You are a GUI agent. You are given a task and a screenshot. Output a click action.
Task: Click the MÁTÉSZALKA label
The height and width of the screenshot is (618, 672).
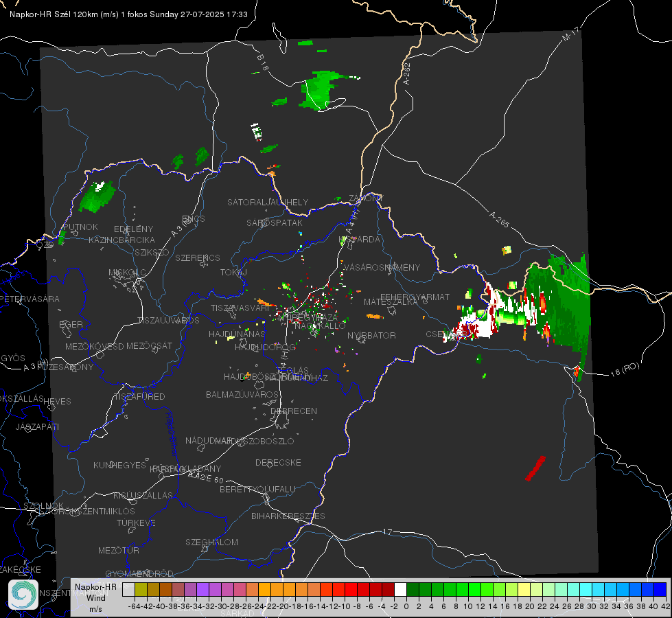click(391, 302)
